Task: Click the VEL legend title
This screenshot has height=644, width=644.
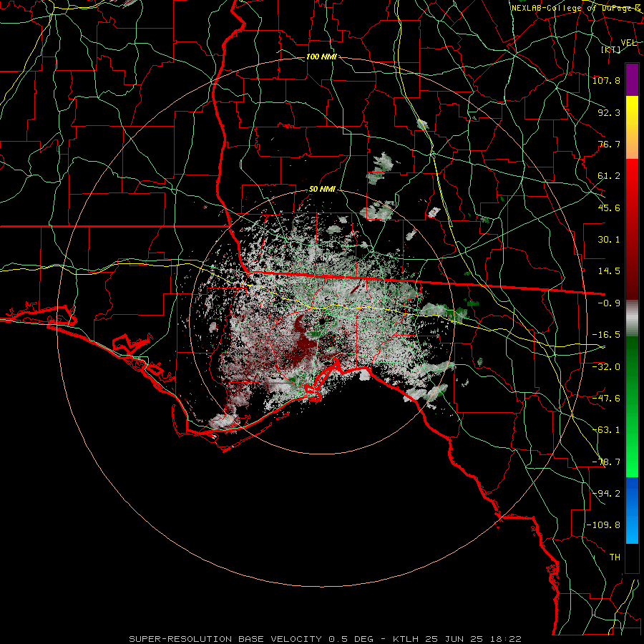Action: [628, 43]
